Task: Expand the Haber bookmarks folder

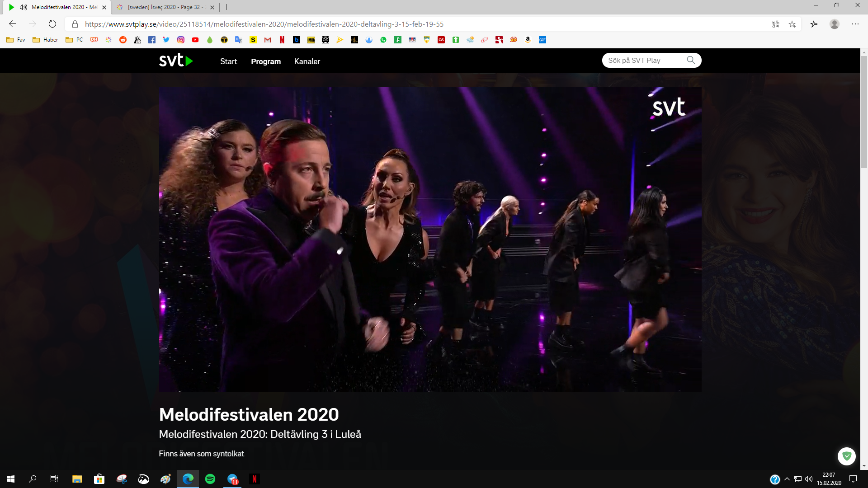Action: (45, 40)
